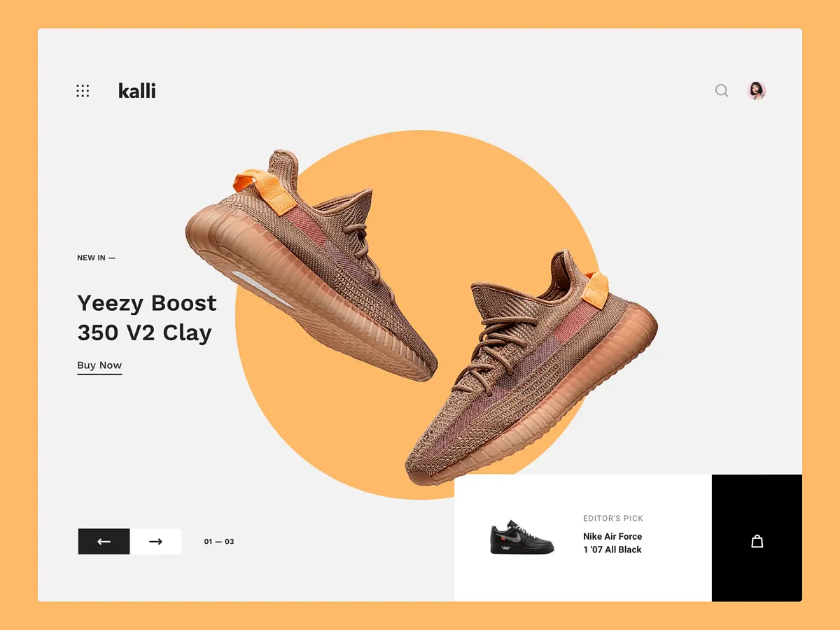
Task: Open the Buy Now link
Action: coord(99,365)
